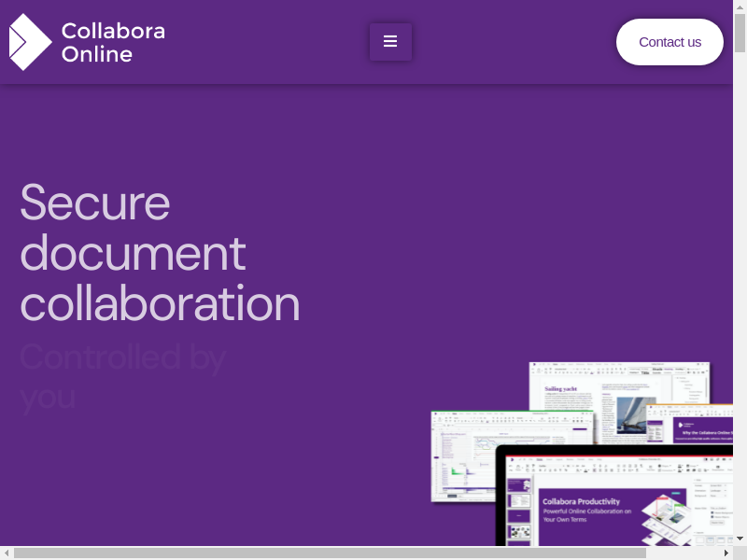Image resolution: width=747 pixels, height=560 pixels.
Task: Click the Collabora Online brand name text
Action: tap(113, 42)
